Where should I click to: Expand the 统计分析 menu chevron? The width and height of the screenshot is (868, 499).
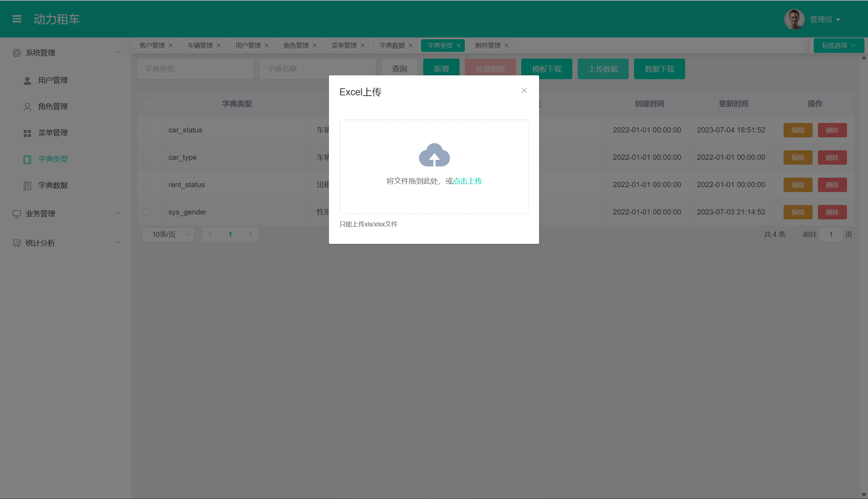point(118,242)
